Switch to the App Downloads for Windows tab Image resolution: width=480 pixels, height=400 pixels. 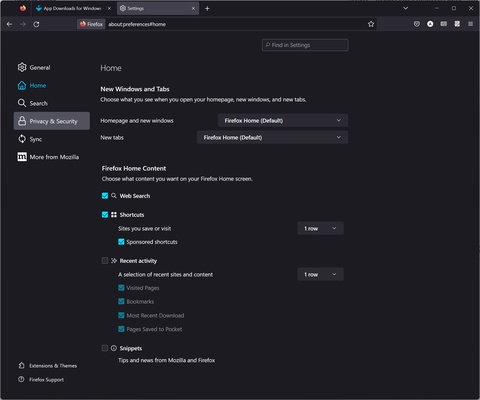(x=73, y=8)
